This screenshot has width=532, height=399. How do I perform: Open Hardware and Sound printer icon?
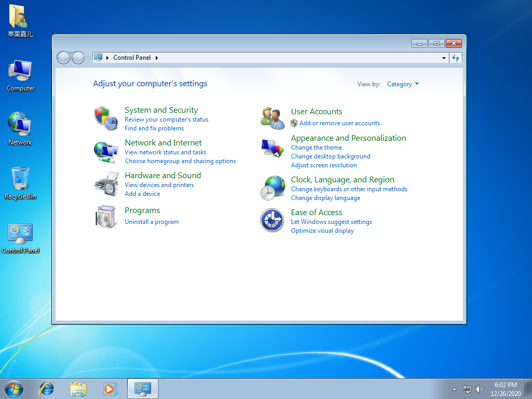pos(106,185)
